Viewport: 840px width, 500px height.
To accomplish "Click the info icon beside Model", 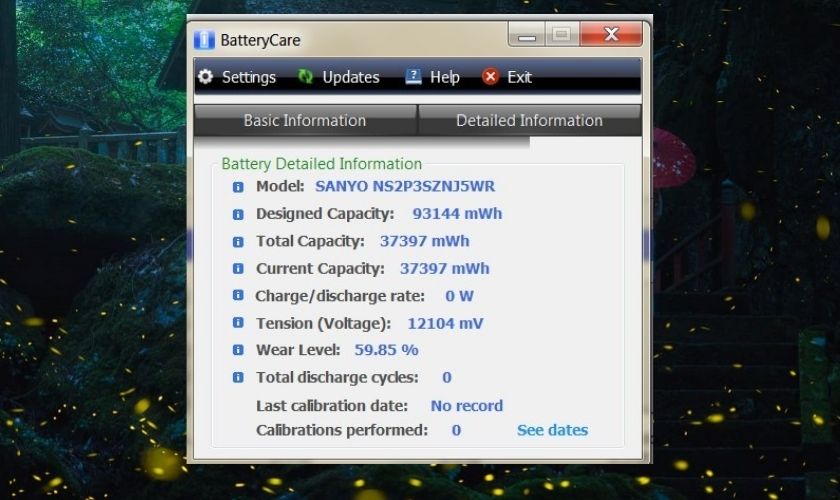I will pos(238,187).
